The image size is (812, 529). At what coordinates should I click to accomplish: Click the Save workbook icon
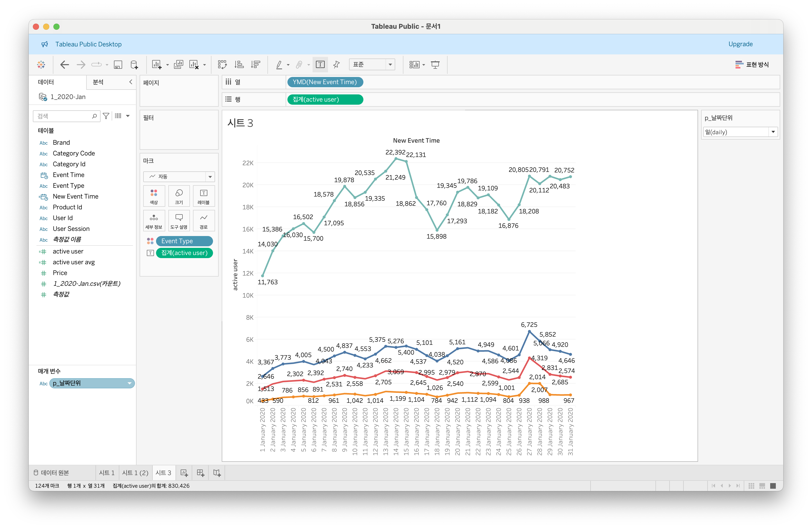118,64
